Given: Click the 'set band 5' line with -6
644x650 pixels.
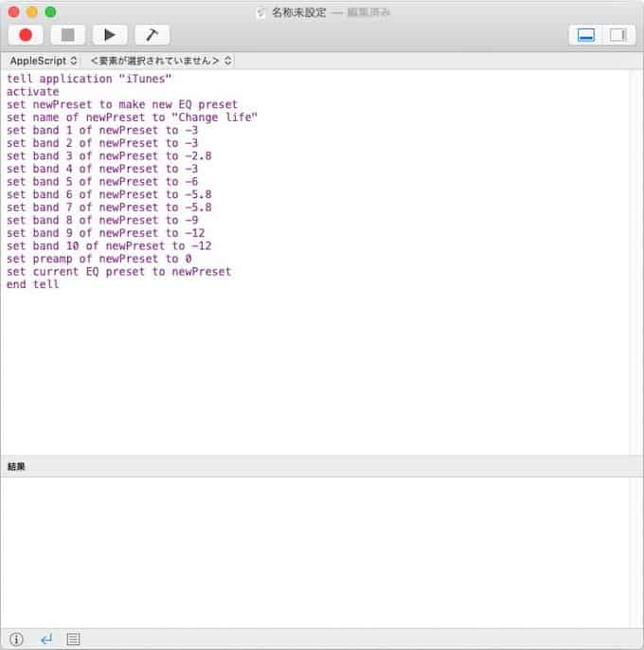Looking at the screenshot, I should pyautogui.click(x=102, y=182).
